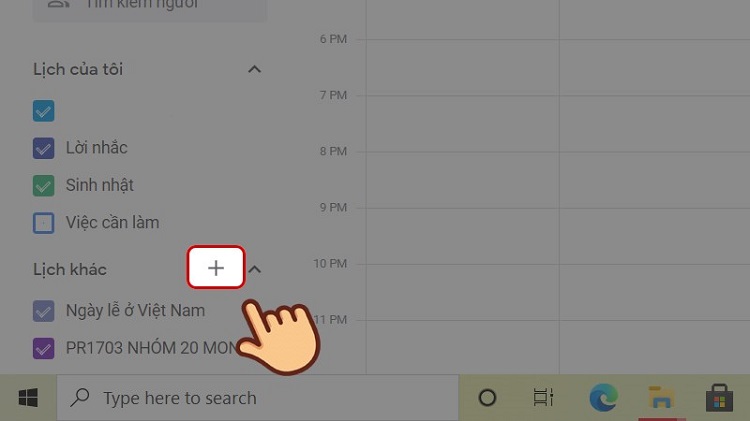Collapse the Lịch khác section
The image size is (750, 421).
[255, 269]
